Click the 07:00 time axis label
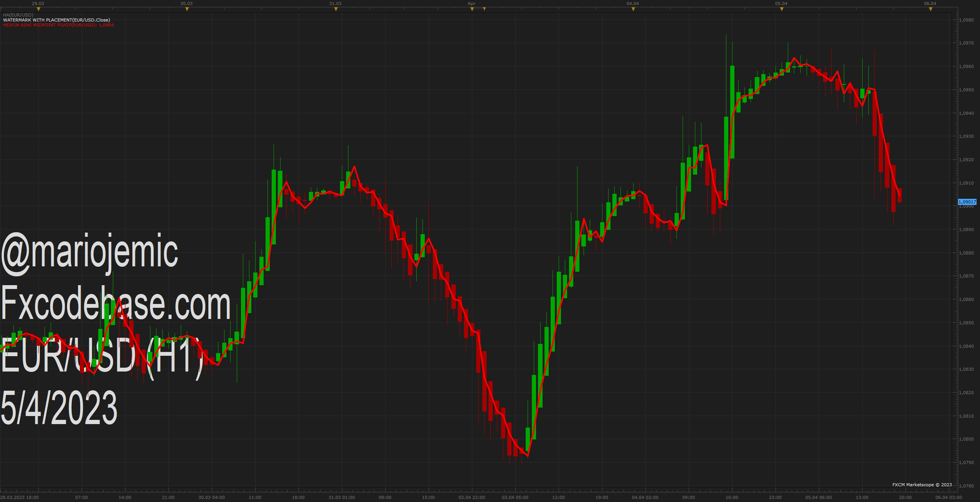The width and height of the screenshot is (980, 502). pos(81,497)
